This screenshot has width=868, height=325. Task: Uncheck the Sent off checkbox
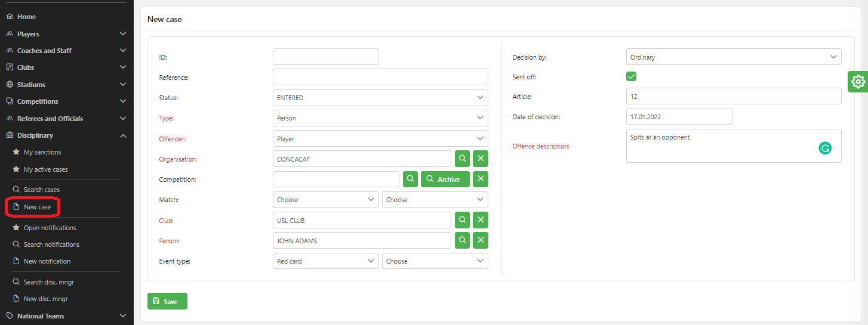(x=631, y=76)
